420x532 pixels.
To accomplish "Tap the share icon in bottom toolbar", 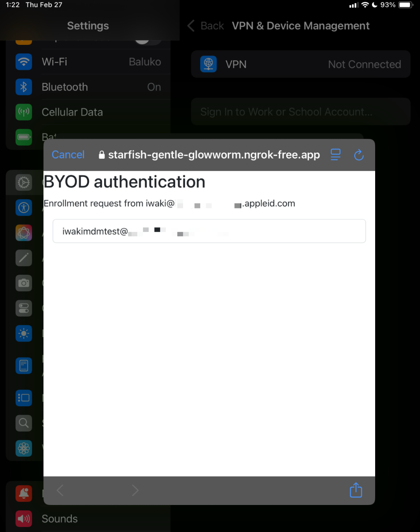I will (356, 490).
